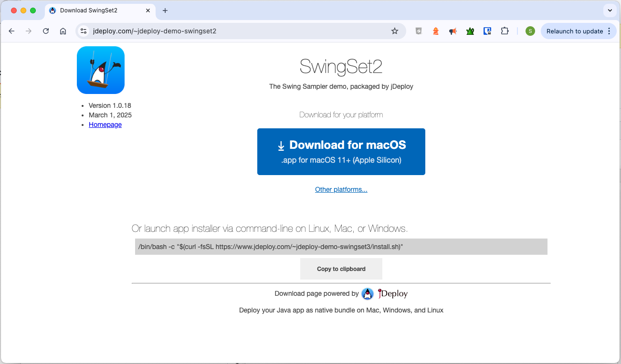The height and width of the screenshot is (364, 621).
Task: Open the Other platforms link
Action: tap(341, 189)
